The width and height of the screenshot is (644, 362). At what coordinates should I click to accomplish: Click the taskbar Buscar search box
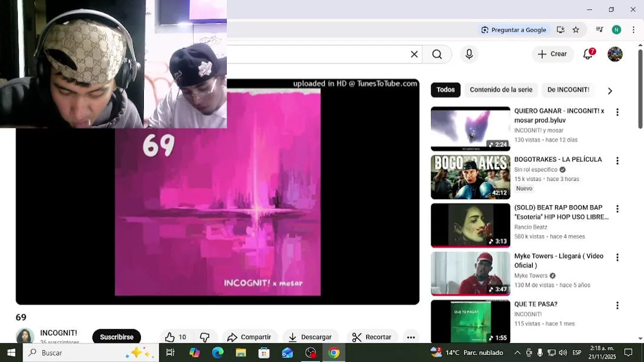[91, 352]
